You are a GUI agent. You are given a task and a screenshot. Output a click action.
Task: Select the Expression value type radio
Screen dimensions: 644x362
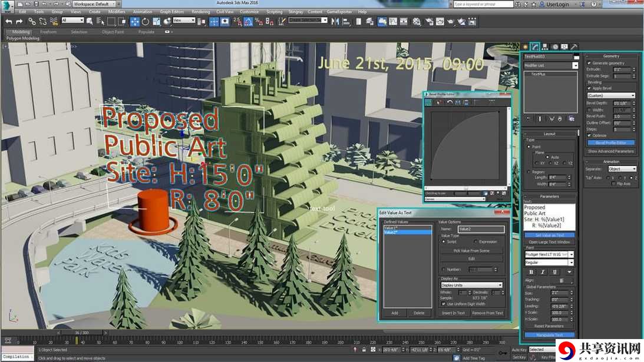point(475,242)
